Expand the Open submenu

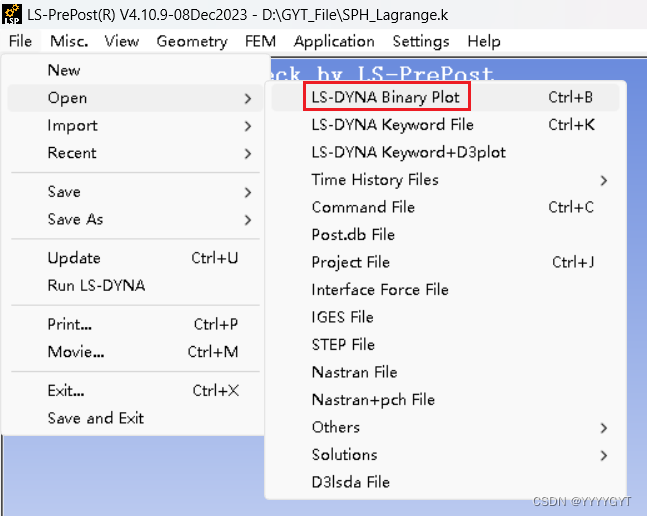[x=135, y=98]
